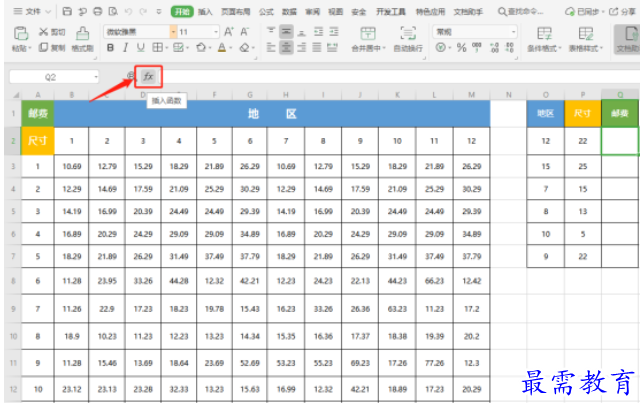Viewport: 643px width, 414px height.
Task: Click the Undo arrow icon
Action: coord(128,11)
